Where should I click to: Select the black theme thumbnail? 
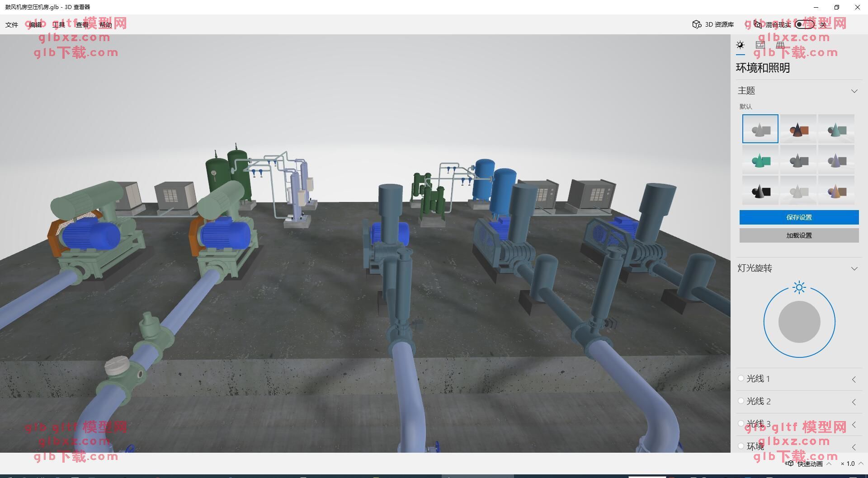(760, 190)
